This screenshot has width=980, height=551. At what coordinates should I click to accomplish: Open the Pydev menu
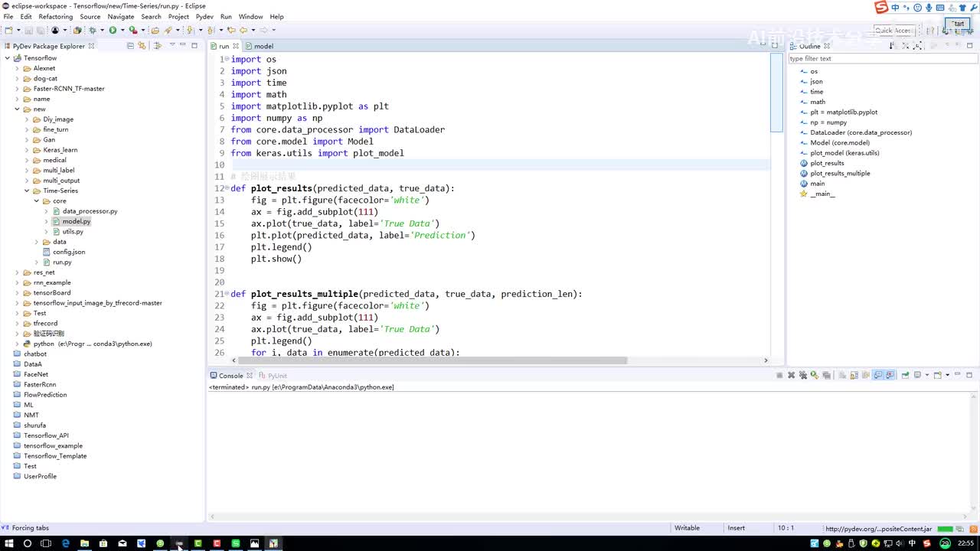(204, 17)
